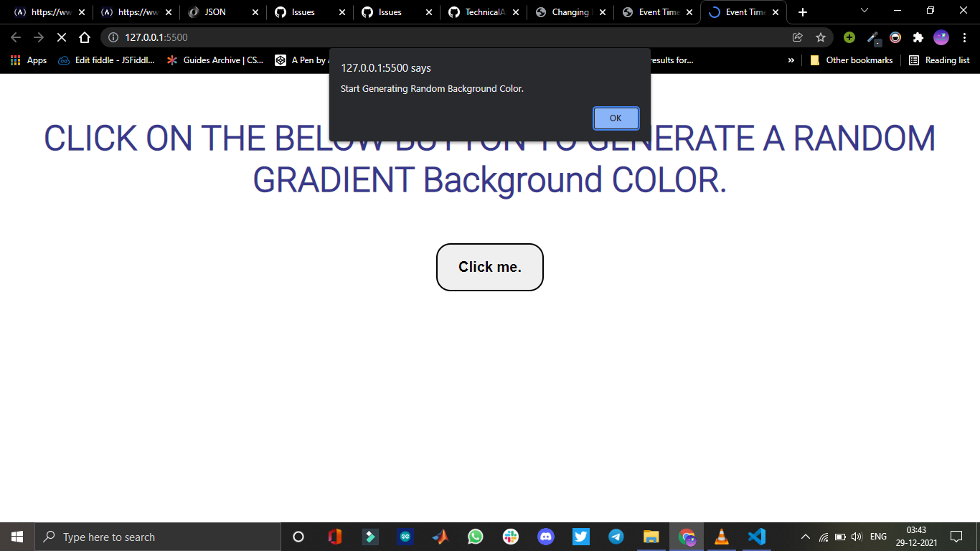Open the green plus extension icon
The width and height of the screenshot is (980, 551).
point(849,37)
